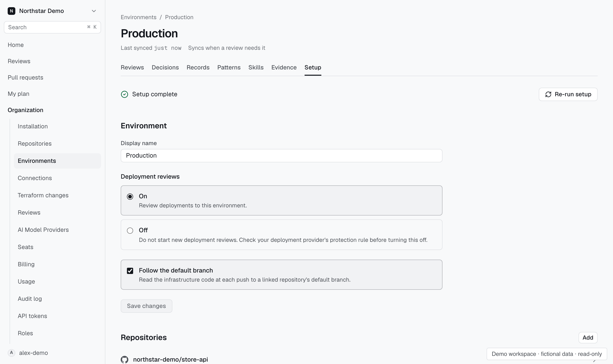Click Save changes button
The height and width of the screenshot is (364, 613).
pyautogui.click(x=146, y=306)
